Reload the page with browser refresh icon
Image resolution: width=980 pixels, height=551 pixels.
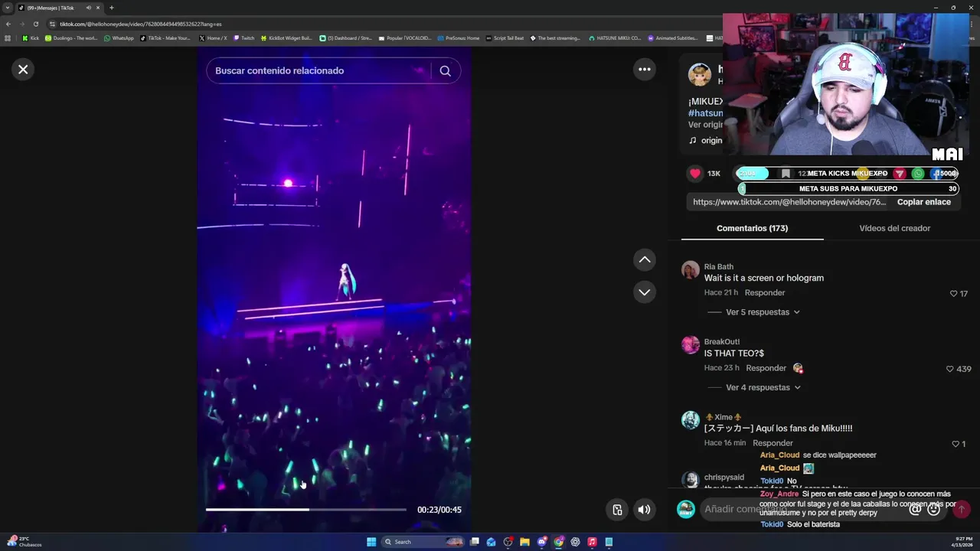(x=35, y=24)
